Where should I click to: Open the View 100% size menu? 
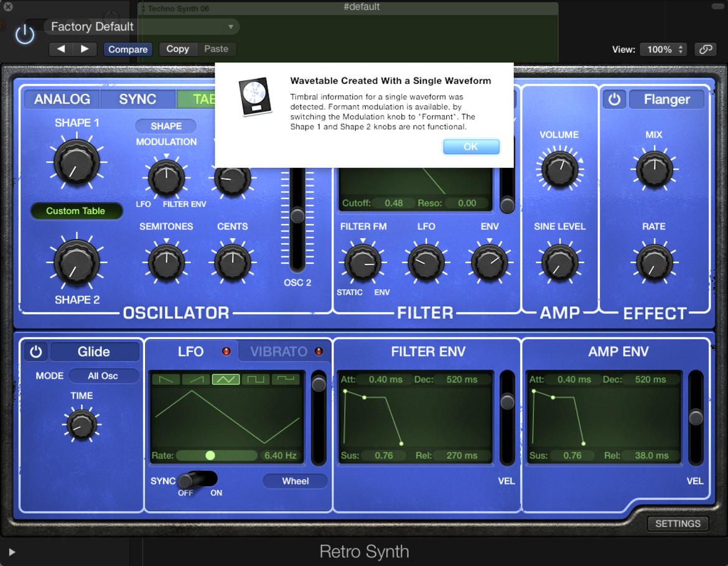(663, 49)
